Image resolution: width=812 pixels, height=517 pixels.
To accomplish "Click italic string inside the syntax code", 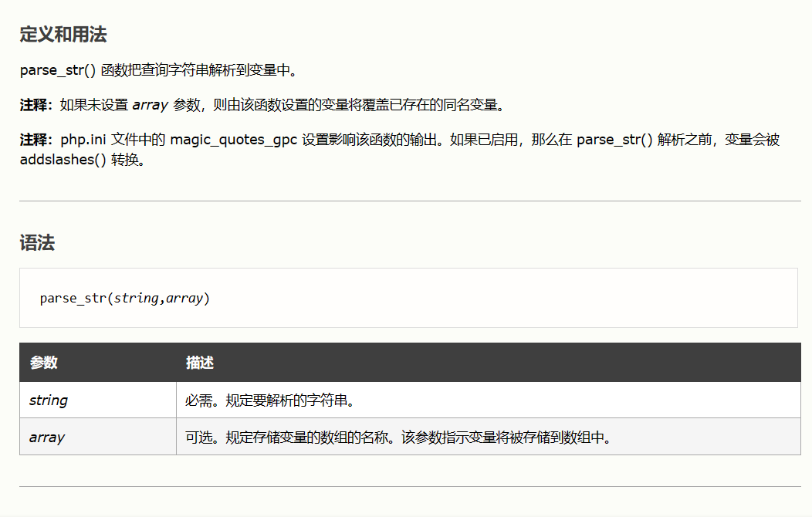I will click(136, 298).
